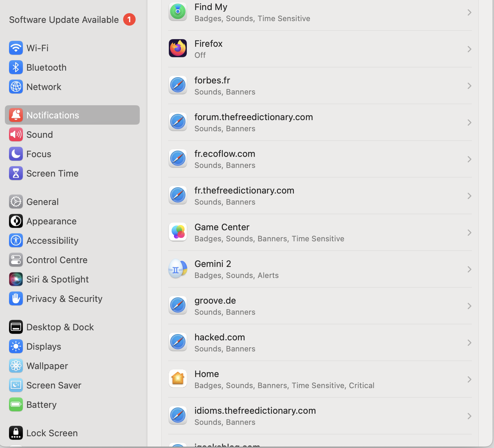The image size is (494, 448).
Task: Click the Game Center app icon
Action: pos(178,232)
